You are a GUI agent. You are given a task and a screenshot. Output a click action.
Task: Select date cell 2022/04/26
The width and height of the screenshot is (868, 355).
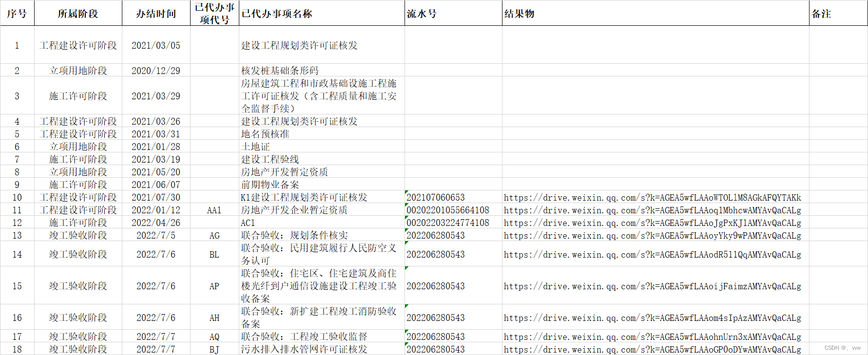pyautogui.click(x=156, y=222)
